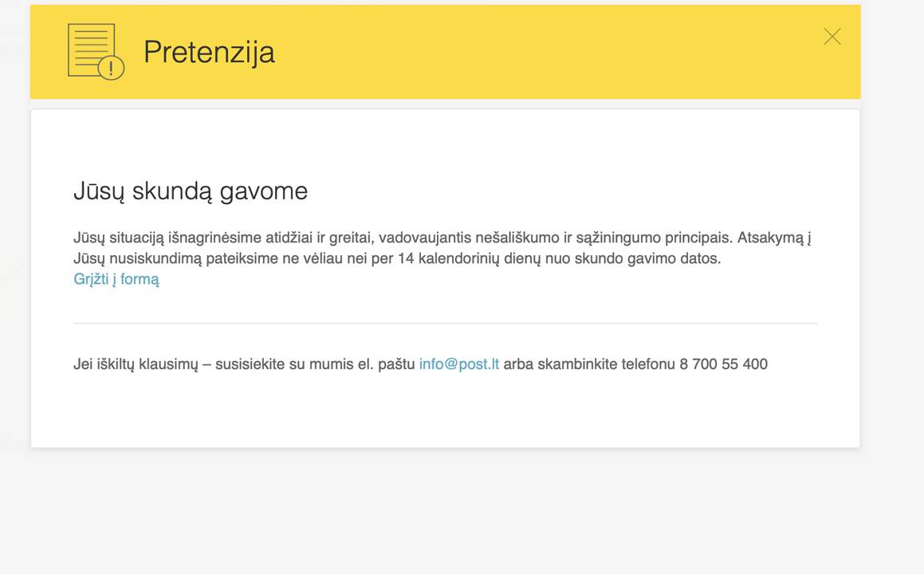Click the horizontal divider line in the card

445,323
